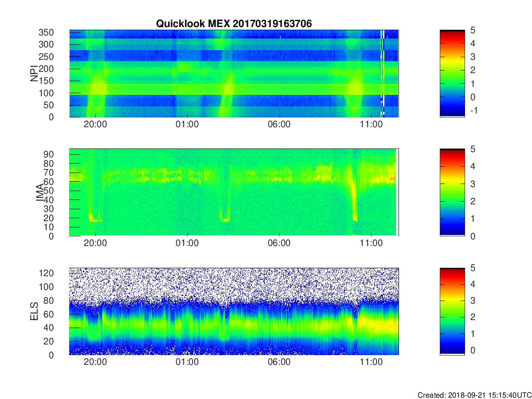Click the Created 2018-09-21 15:15:40UTC timestamp
Viewport: 532px width, 399px height.
474,395
